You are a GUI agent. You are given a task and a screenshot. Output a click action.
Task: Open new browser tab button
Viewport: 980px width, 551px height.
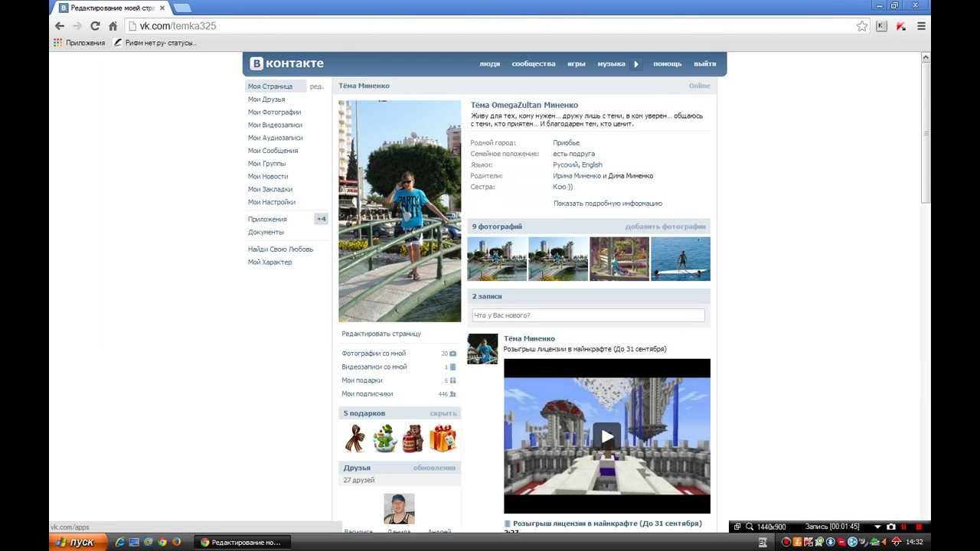coord(182,8)
